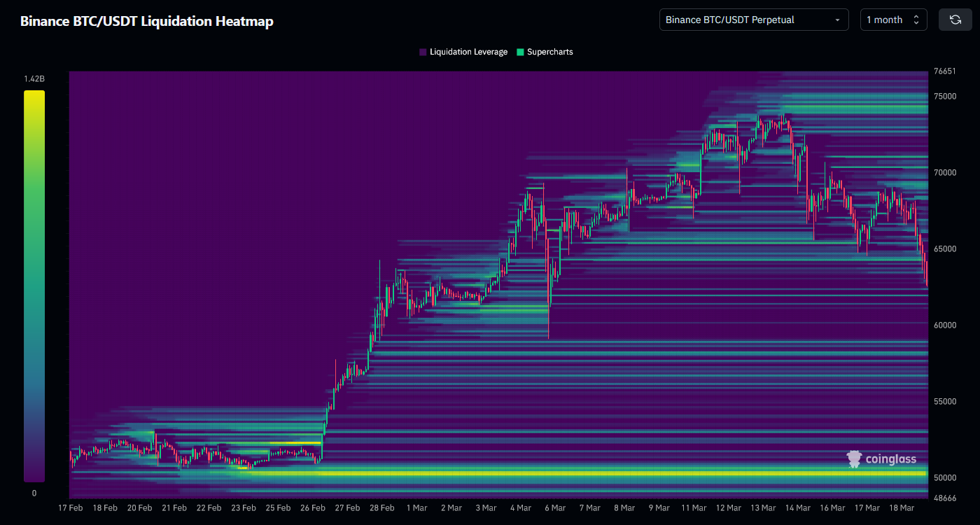
Task: Click the 27 Feb date label
Action: click(x=347, y=508)
